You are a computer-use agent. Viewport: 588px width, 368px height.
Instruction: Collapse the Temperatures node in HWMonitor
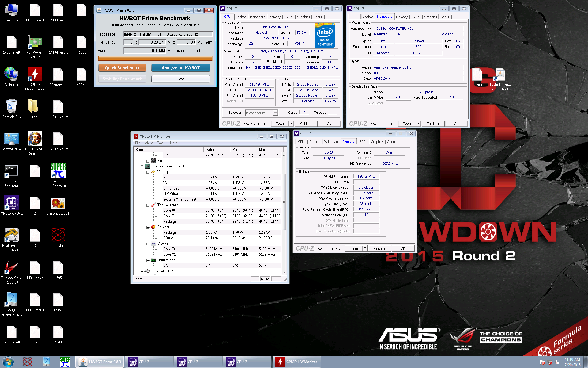pyautogui.click(x=148, y=205)
